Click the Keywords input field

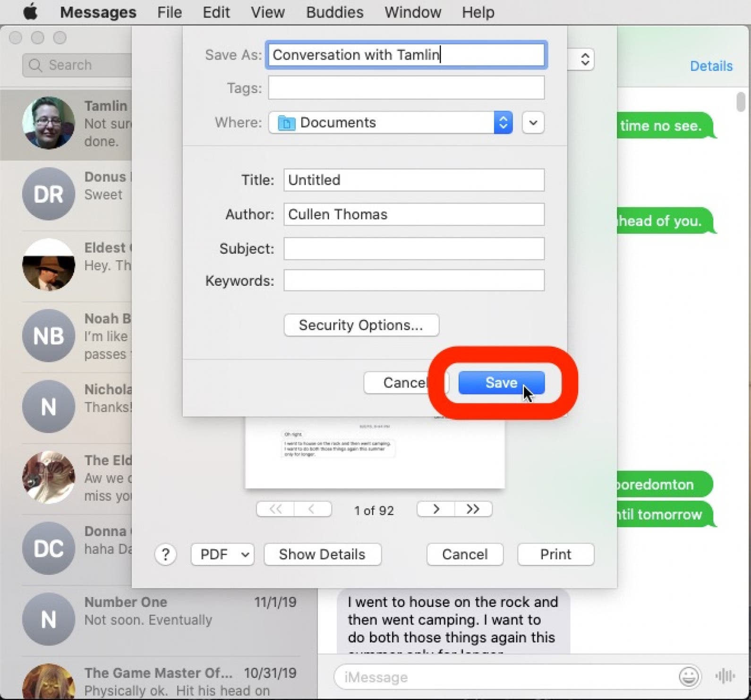414,281
